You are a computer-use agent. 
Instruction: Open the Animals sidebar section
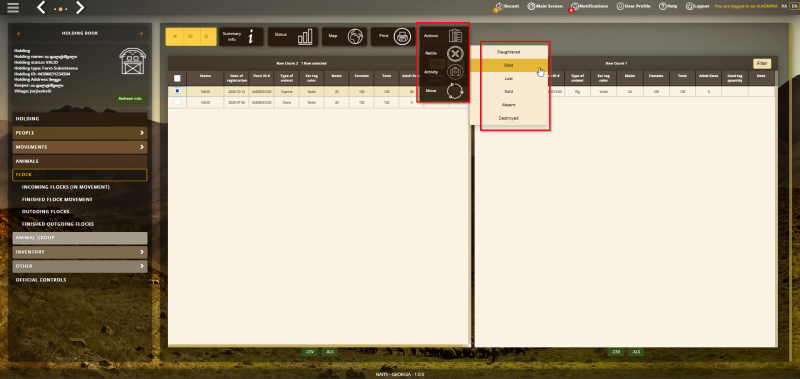[80, 161]
